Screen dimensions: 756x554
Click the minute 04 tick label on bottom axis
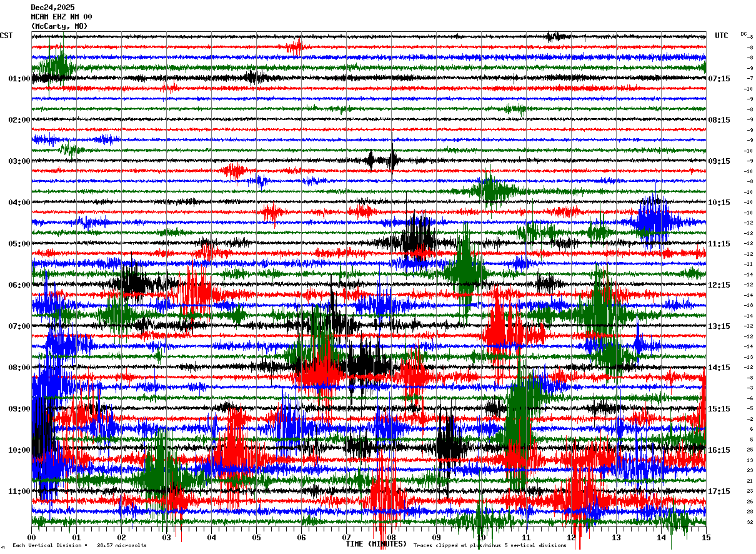(211, 537)
